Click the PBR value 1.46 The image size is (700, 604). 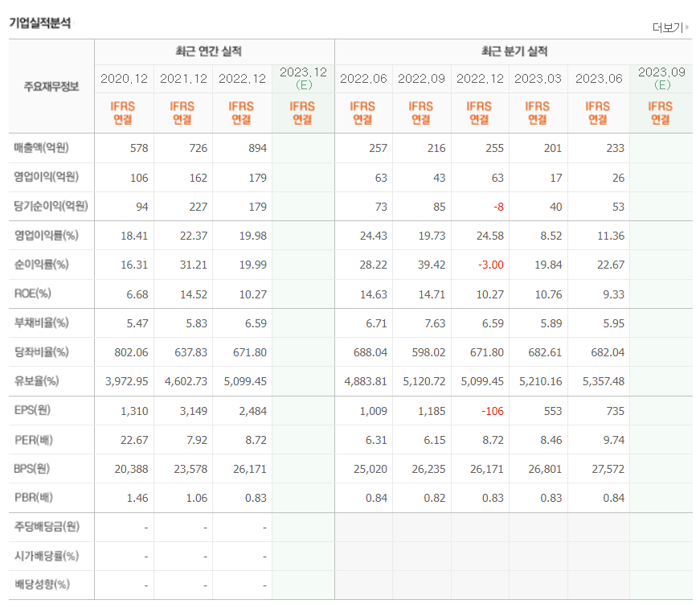[x=137, y=498]
